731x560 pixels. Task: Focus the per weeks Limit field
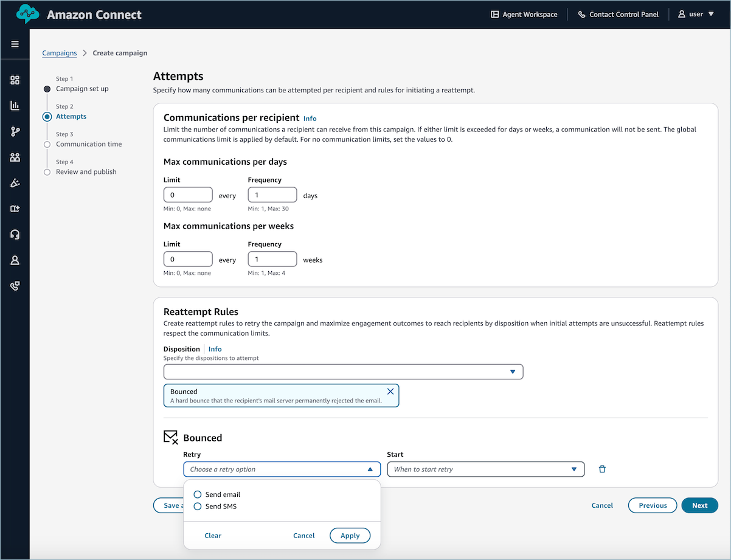pyautogui.click(x=188, y=259)
